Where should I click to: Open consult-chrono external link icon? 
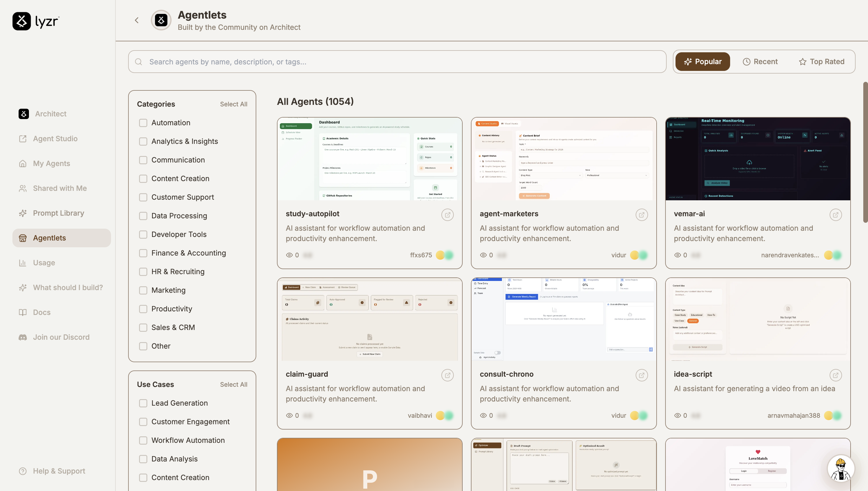(x=642, y=375)
